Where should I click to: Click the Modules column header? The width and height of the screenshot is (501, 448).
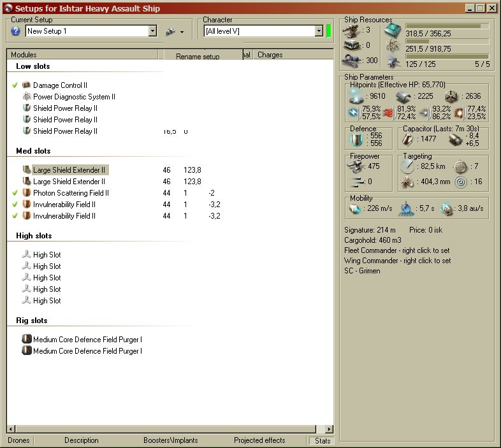click(82, 55)
